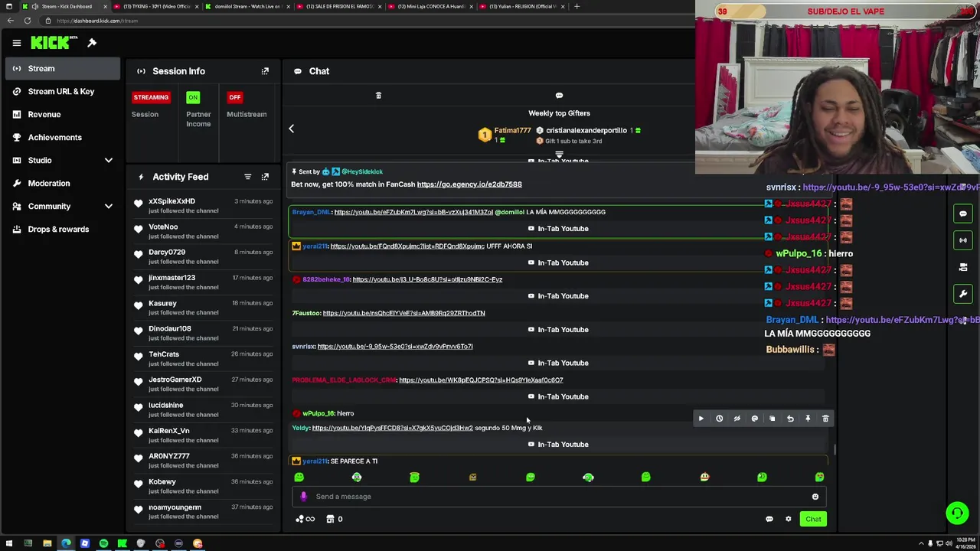Screen dimensions: 980x551
Task: Delete message with toolbar trash icon
Action: (x=825, y=419)
